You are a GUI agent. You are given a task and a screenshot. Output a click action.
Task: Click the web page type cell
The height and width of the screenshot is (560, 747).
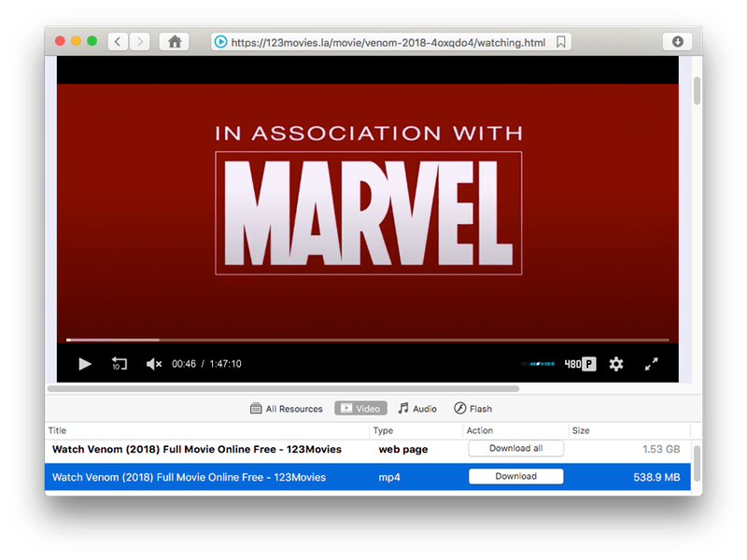tap(403, 450)
